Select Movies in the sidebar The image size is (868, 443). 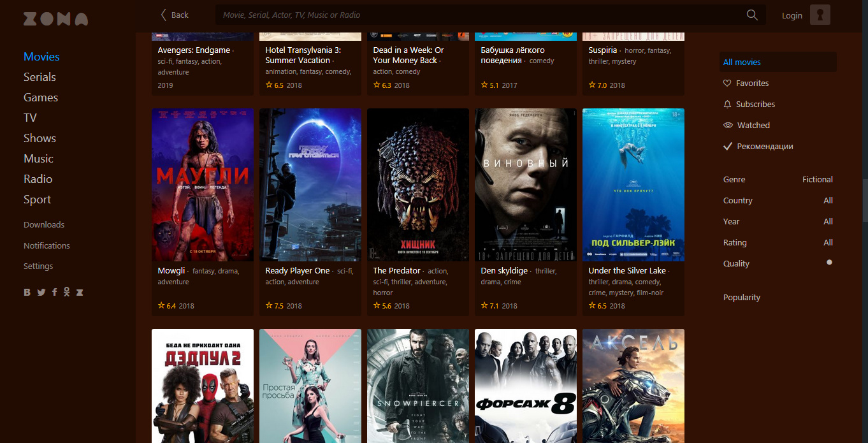tap(41, 57)
